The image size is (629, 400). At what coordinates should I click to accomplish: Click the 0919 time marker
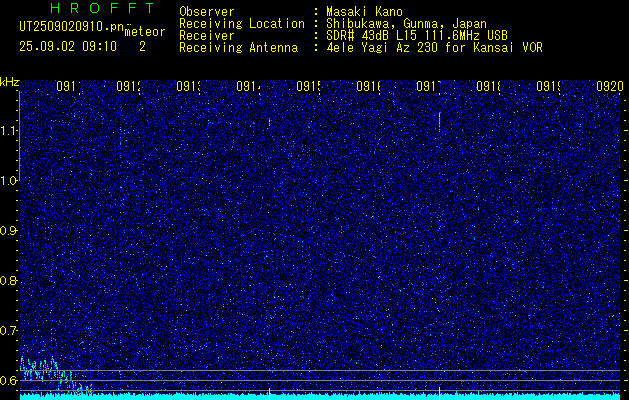click(x=548, y=86)
